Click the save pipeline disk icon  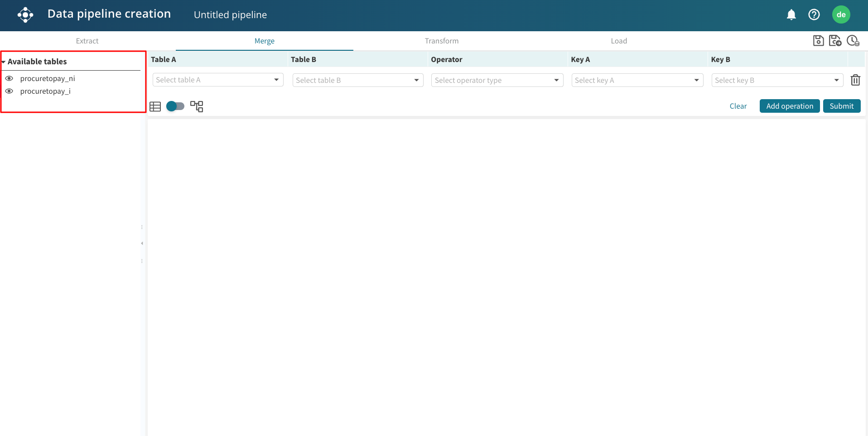click(818, 41)
